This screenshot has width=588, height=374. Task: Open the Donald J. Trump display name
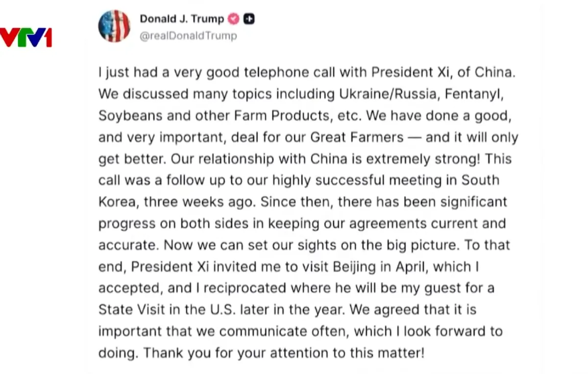coord(182,19)
